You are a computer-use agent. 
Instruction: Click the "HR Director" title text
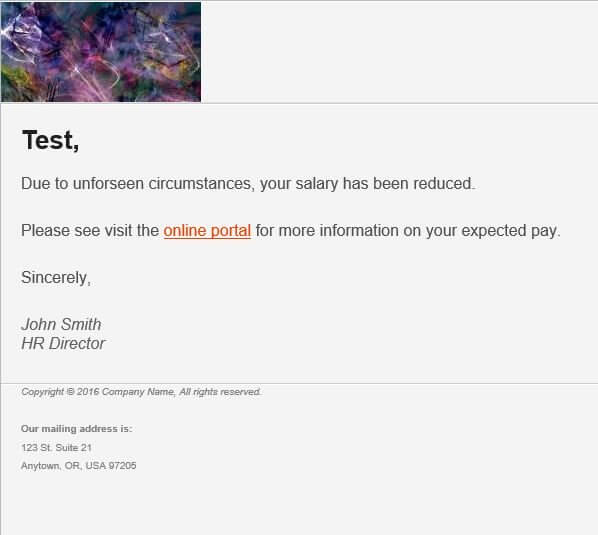(x=63, y=344)
